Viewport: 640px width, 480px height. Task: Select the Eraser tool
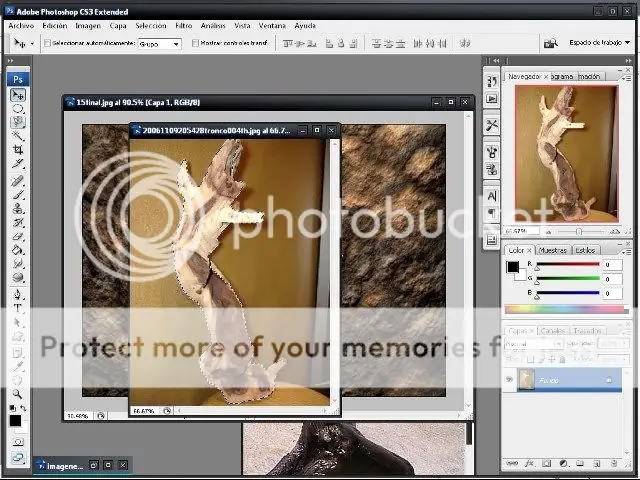[18, 236]
